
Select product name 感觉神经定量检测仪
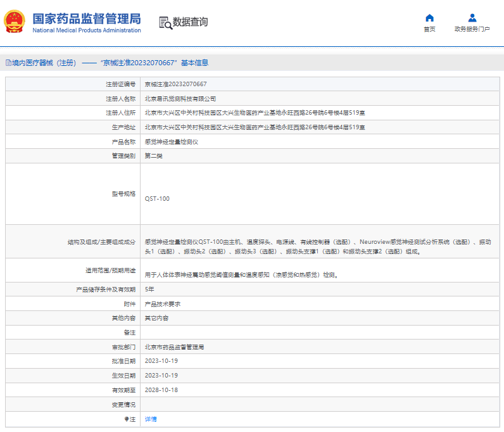coord(172,142)
